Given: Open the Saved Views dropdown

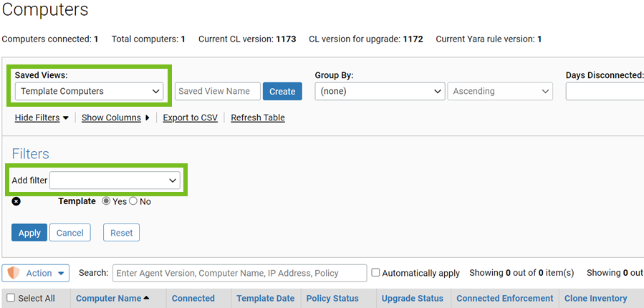Looking at the screenshot, I should 90,91.
